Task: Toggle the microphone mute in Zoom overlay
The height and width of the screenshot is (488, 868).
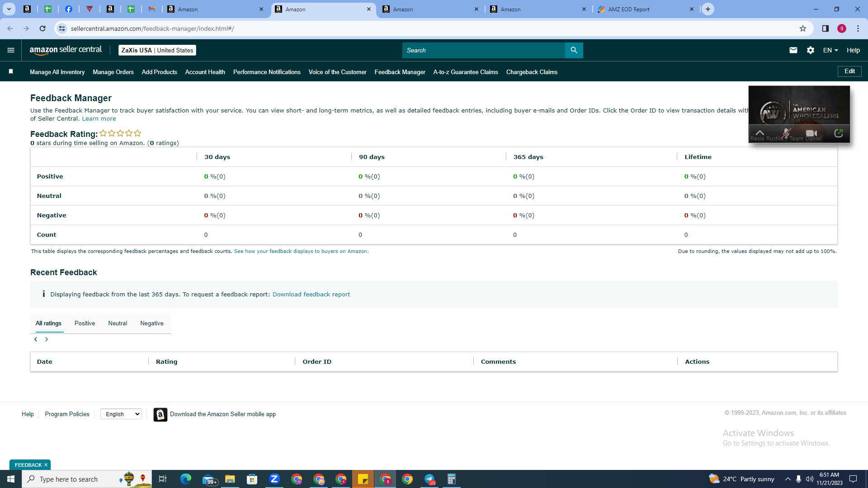Action: pos(787,133)
